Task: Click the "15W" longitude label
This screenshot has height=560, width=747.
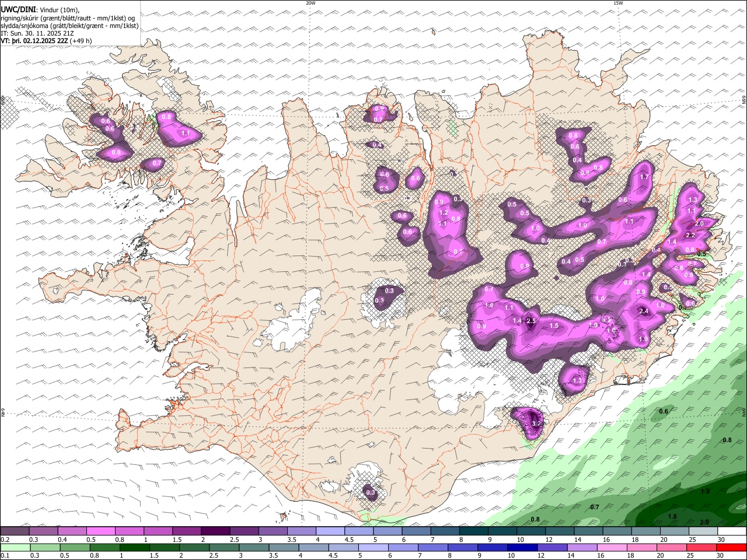Action: pyautogui.click(x=618, y=3)
